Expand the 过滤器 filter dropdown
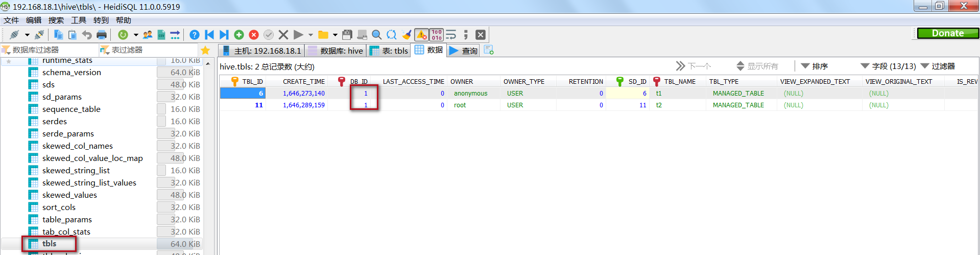This screenshot has height=255, width=980. [938, 66]
